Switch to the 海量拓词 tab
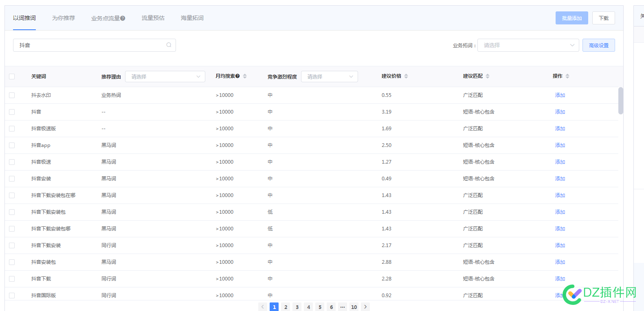The width and height of the screenshot is (644, 311). coord(192,18)
